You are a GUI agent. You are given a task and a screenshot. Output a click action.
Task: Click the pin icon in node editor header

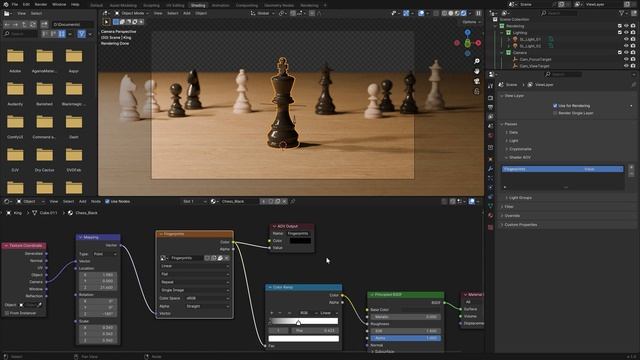(x=293, y=201)
